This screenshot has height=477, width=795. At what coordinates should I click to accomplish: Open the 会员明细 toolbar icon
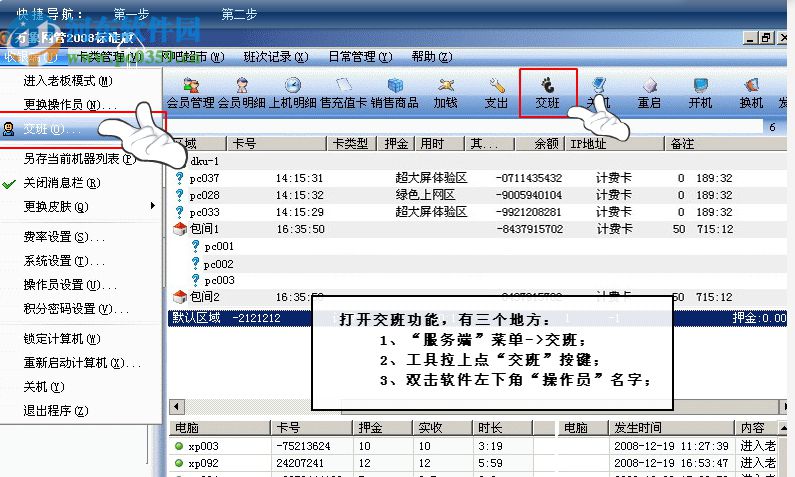click(x=242, y=93)
